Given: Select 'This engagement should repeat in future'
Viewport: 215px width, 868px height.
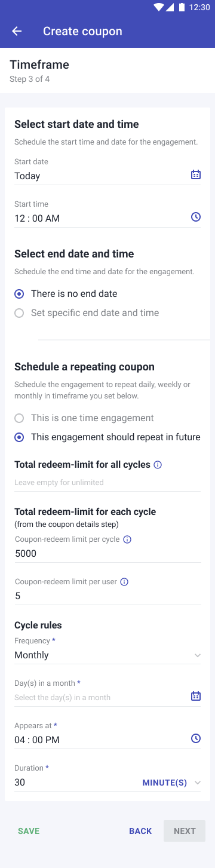Looking at the screenshot, I should point(107,437).
